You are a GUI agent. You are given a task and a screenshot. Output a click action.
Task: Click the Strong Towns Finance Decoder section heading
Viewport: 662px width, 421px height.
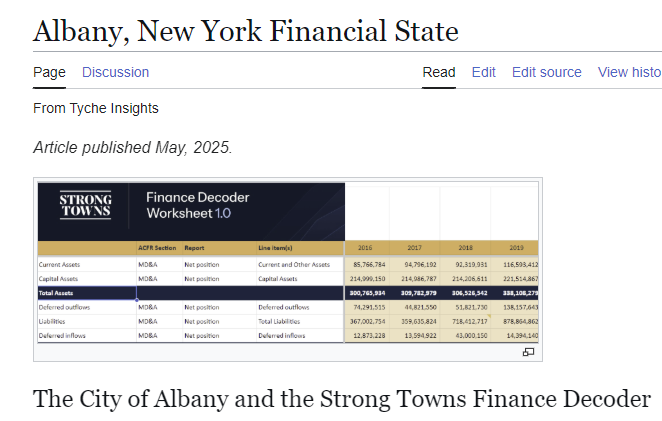341,398
